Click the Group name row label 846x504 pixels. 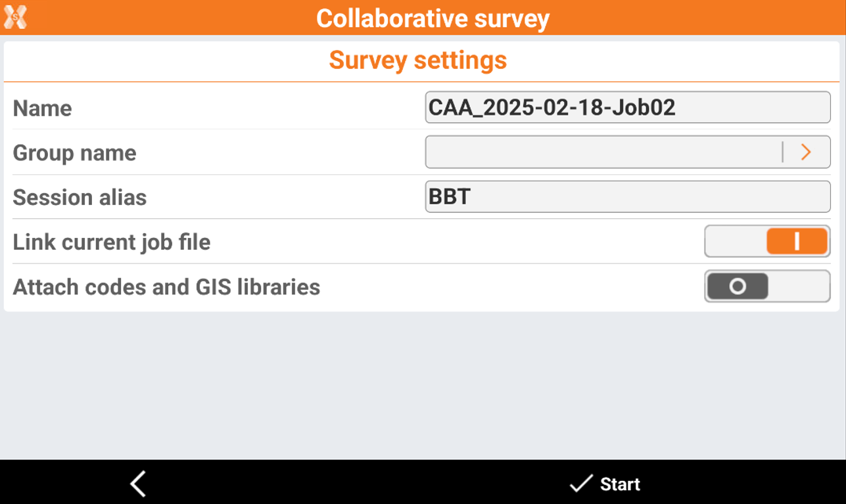point(75,153)
